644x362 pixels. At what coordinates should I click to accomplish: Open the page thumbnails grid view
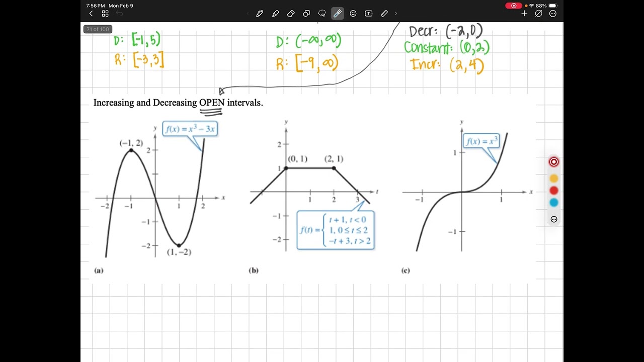pos(105,14)
